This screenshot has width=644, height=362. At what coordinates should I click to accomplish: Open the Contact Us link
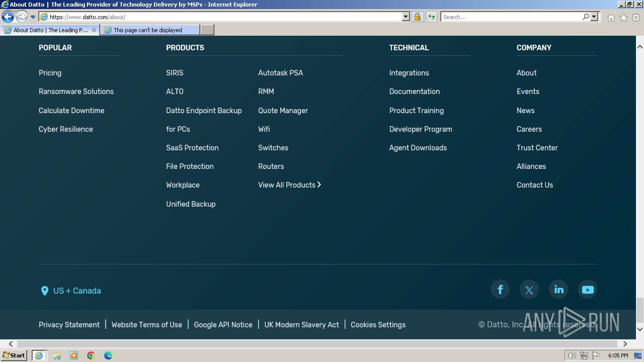[x=535, y=185]
